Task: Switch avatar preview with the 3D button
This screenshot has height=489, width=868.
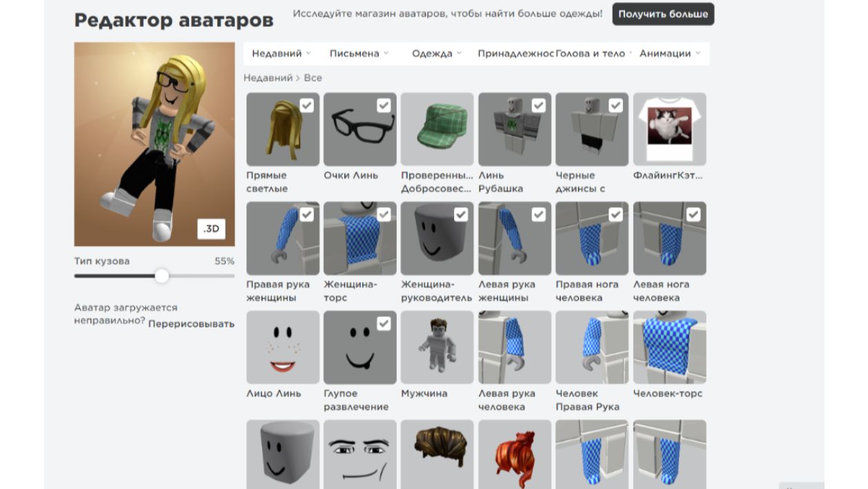Action: [x=211, y=229]
